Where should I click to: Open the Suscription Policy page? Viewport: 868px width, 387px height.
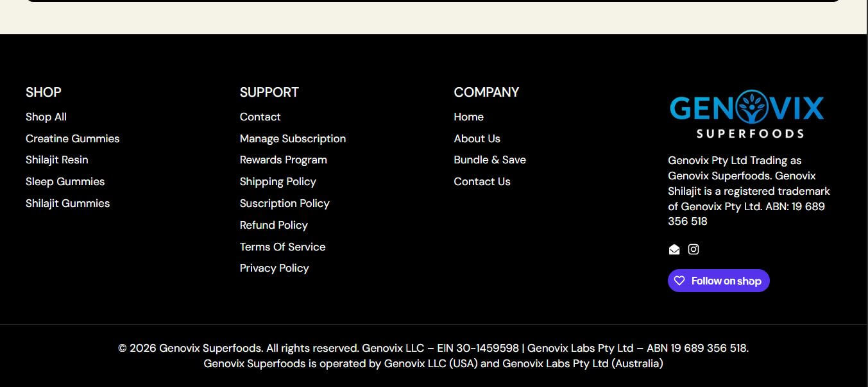pyautogui.click(x=284, y=203)
